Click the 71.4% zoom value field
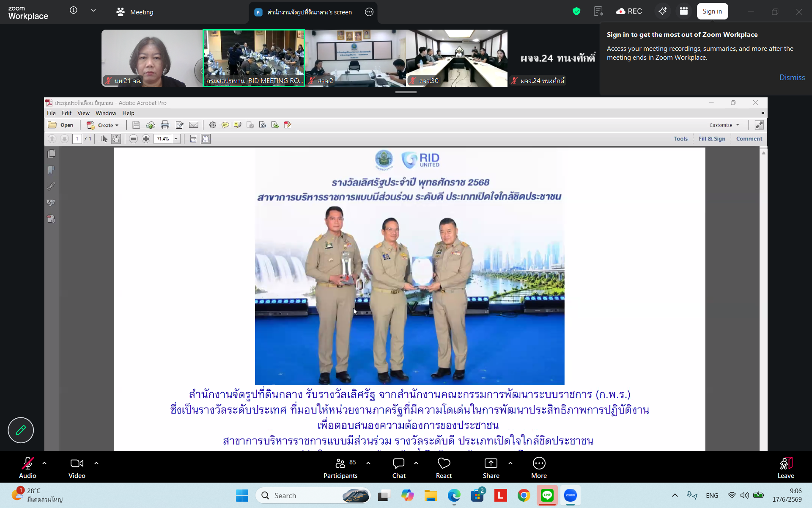This screenshot has width=812, height=508. coord(163,139)
